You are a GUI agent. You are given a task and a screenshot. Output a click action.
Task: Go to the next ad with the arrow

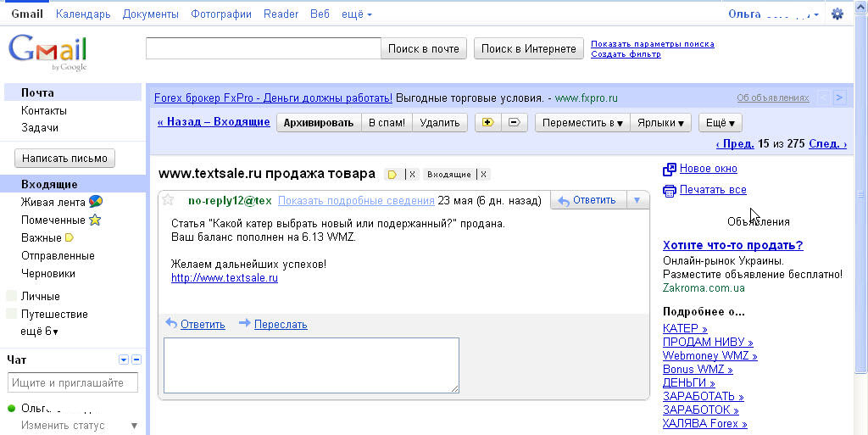(x=839, y=98)
